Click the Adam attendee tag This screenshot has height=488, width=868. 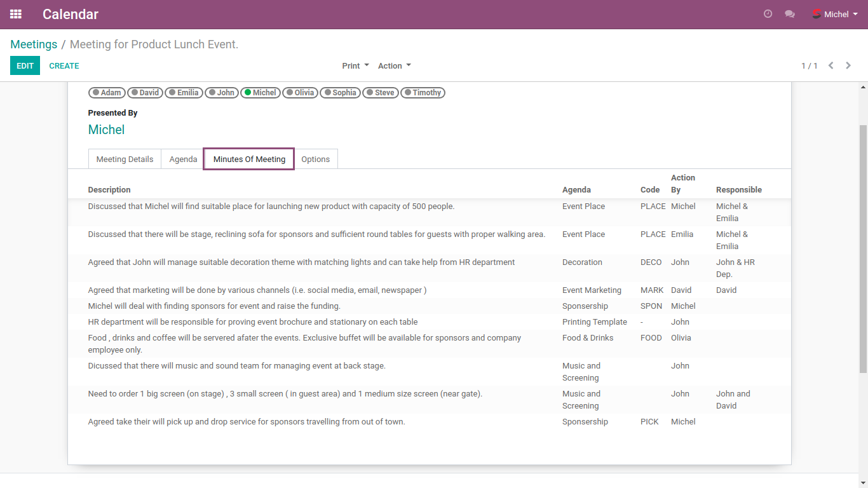(107, 93)
